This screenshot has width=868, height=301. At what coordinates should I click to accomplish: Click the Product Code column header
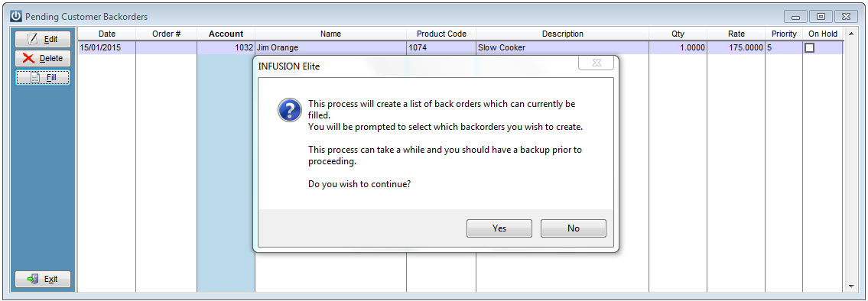441,34
